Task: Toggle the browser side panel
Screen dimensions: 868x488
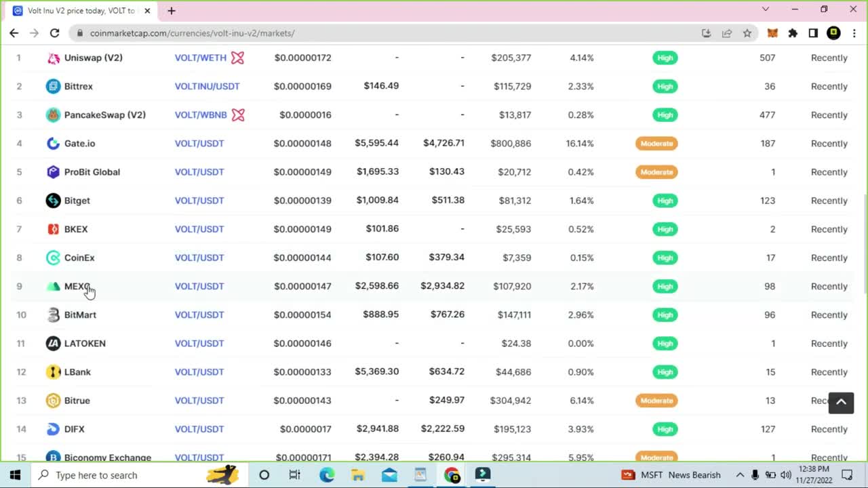Action: (813, 33)
